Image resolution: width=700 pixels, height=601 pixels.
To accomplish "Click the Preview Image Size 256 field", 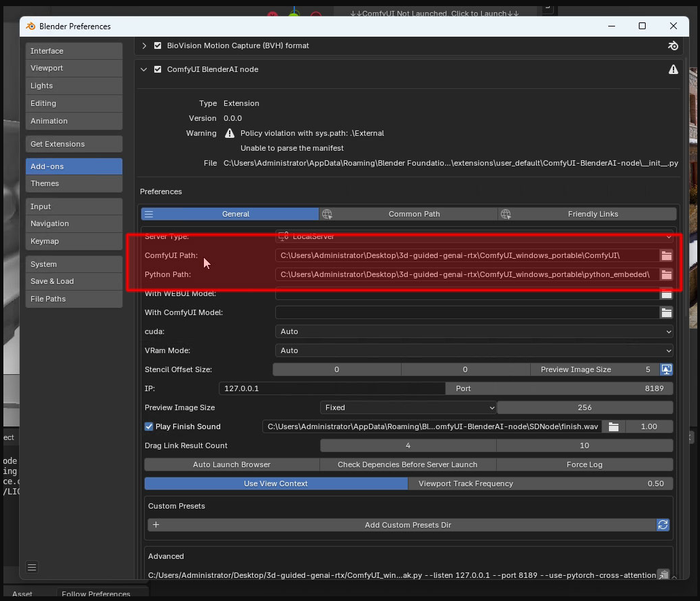I will click(x=585, y=407).
